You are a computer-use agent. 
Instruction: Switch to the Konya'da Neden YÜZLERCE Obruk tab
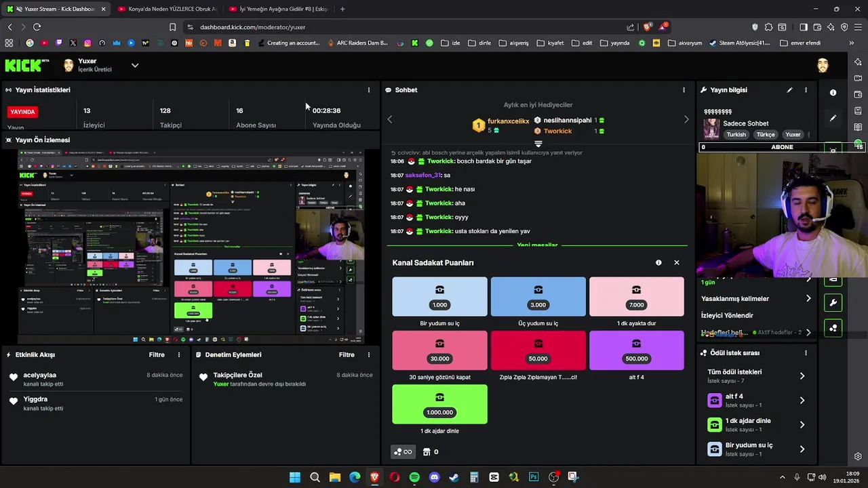coord(167,9)
